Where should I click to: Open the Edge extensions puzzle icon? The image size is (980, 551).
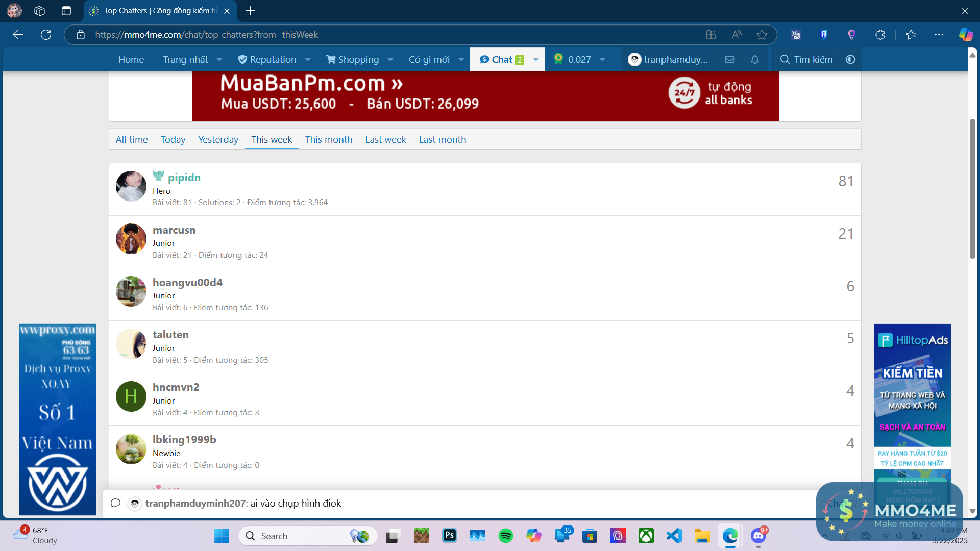tap(880, 35)
